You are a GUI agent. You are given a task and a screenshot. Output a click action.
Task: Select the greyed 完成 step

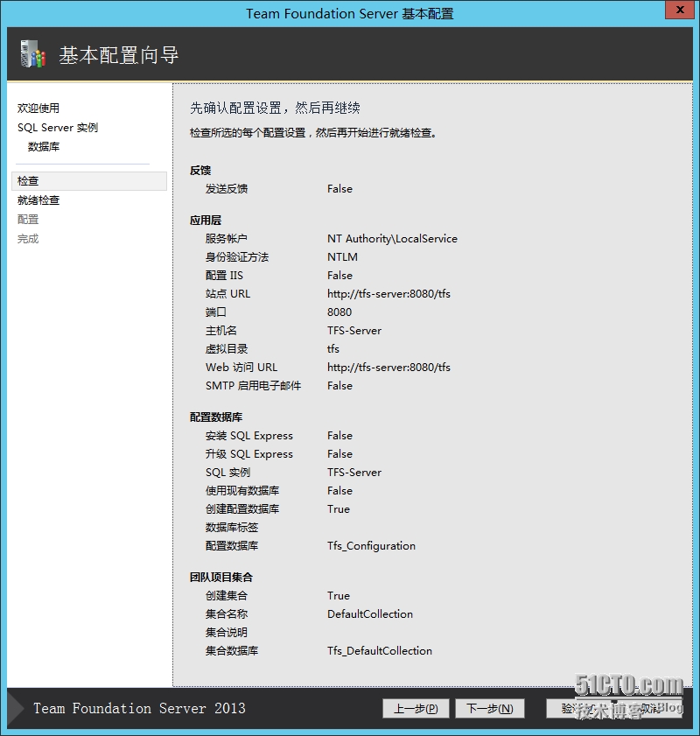click(x=28, y=239)
